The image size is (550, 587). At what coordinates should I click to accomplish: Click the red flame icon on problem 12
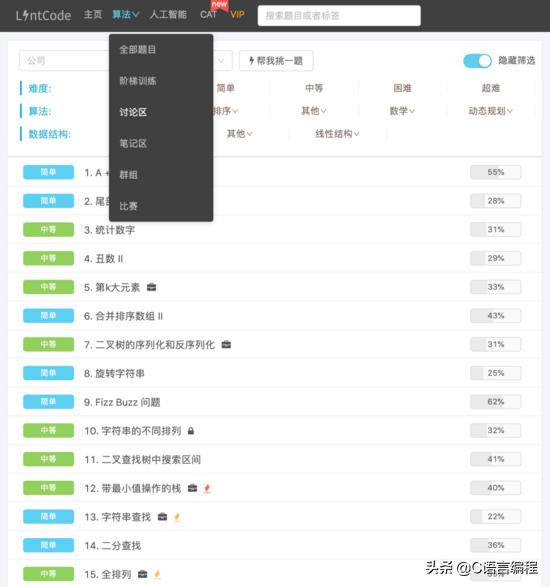coord(207,488)
